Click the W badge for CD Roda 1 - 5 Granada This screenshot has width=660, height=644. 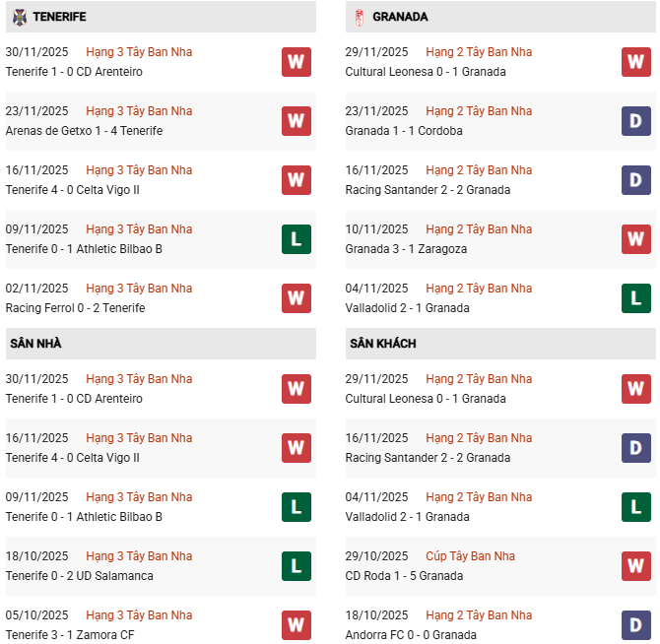[636, 566]
